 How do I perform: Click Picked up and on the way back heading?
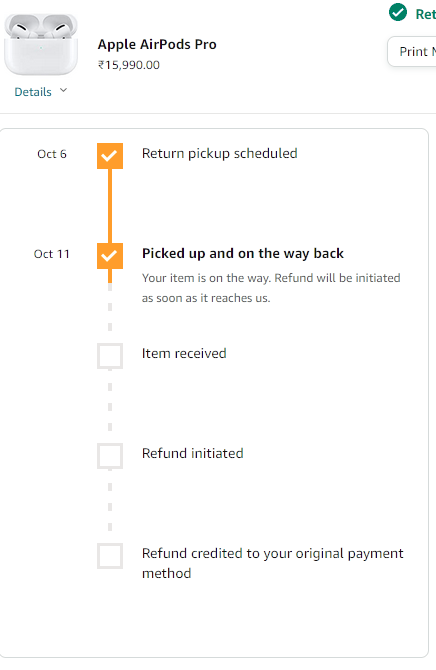tap(243, 253)
